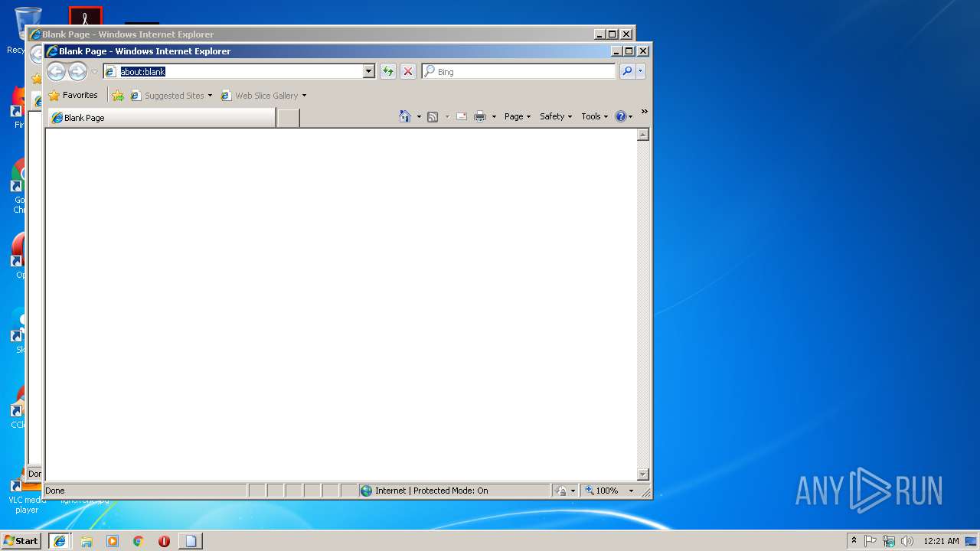Expand the zoom level dropdown arrow
This screenshot has width=980, height=551.
pyautogui.click(x=631, y=491)
